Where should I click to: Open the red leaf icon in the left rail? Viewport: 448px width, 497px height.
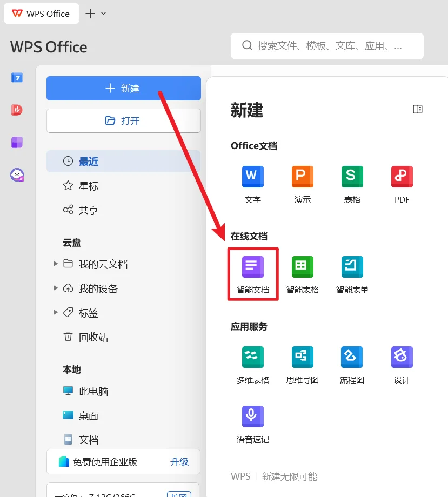tap(17, 110)
